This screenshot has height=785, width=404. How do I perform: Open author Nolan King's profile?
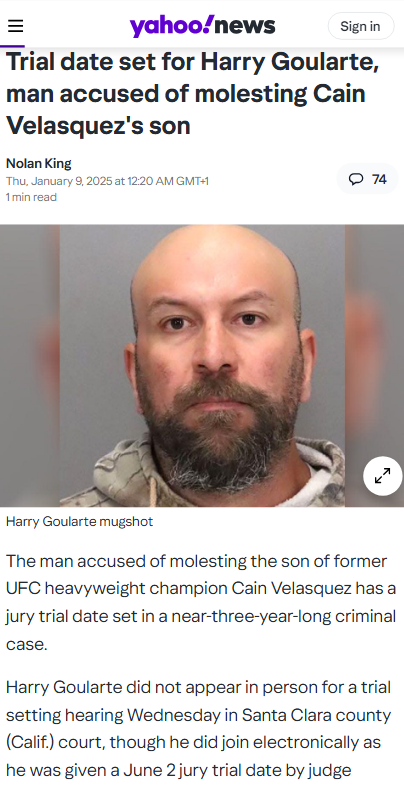pos(39,163)
